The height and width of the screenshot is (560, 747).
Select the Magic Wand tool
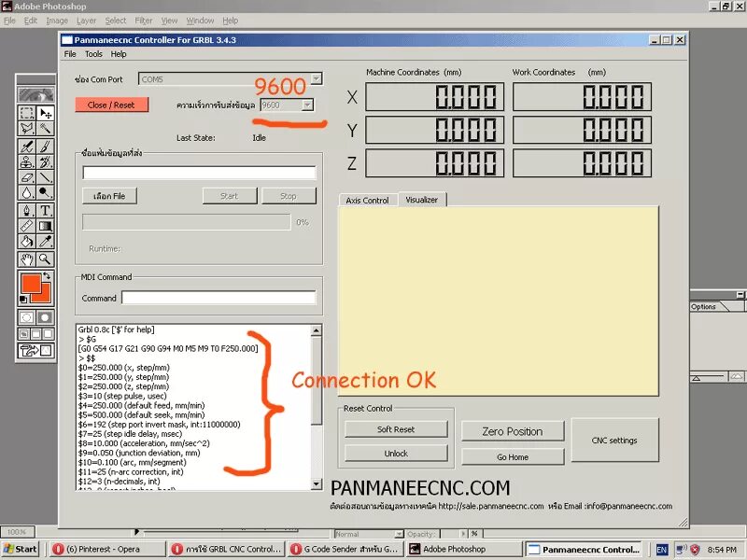[x=45, y=128]
